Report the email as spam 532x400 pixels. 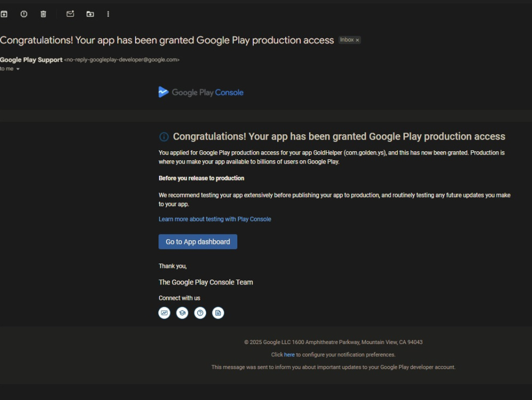pos(24,14)
